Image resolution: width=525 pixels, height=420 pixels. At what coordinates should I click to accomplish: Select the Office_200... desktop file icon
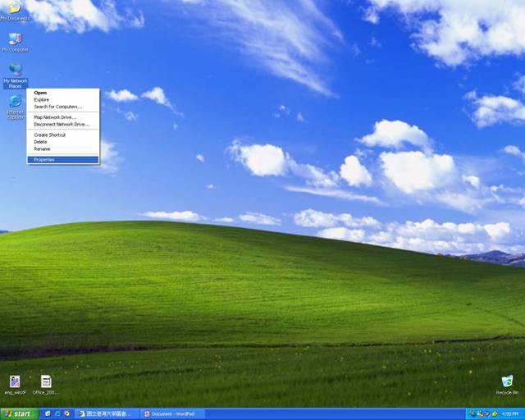tap(46, 385)
